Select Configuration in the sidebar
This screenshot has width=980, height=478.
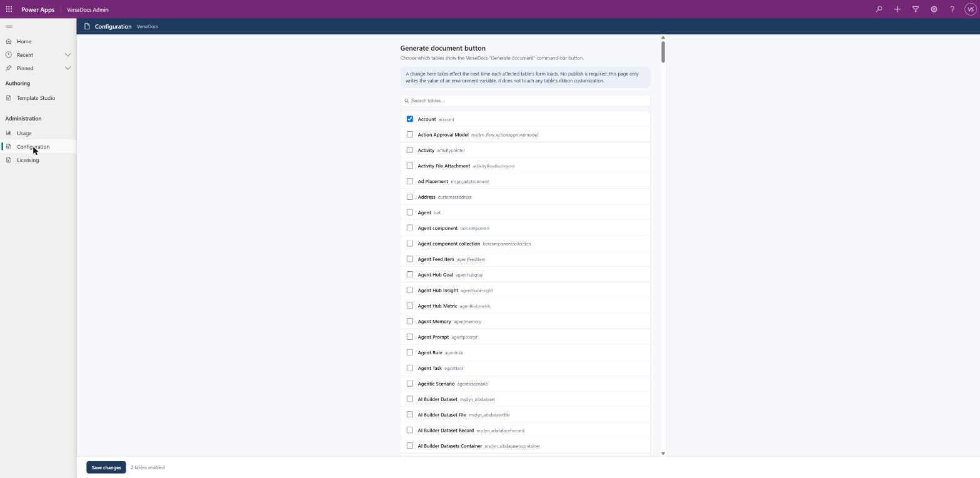38,147
